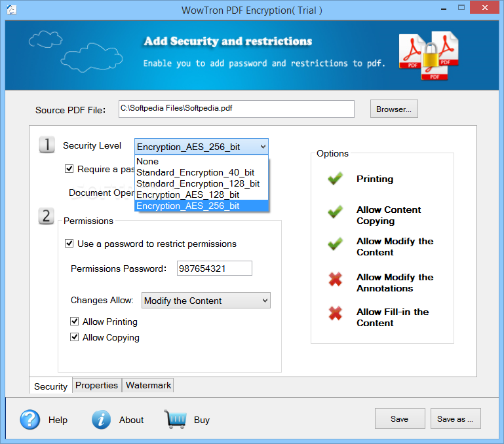Switch to the Properties tab

pyautogui.click(x=96, y=385)
